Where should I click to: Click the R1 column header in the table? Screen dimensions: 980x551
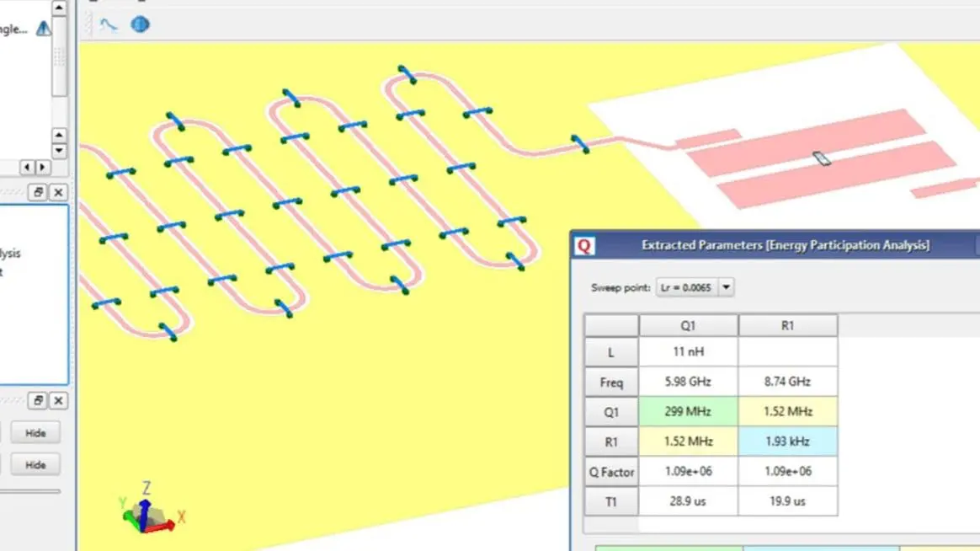(x=786, y=325)
